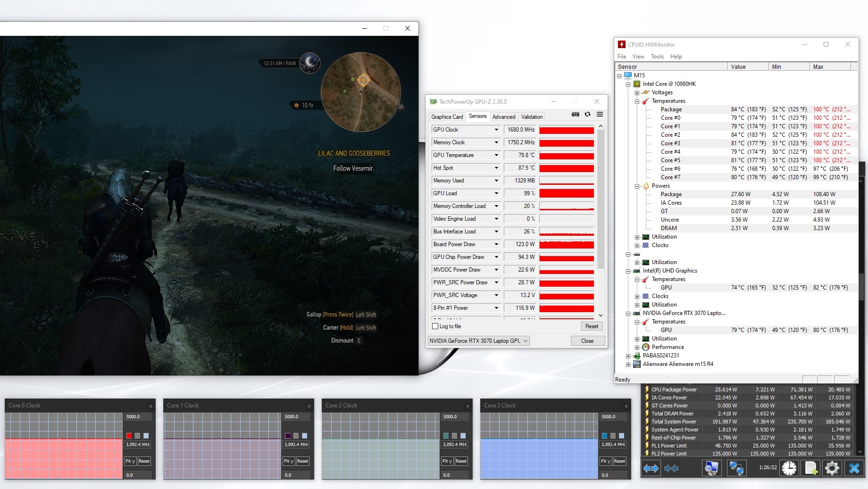Click HWiNFO collapse columns inward-arrows icon
Screen dimensions: 868x489
[x=671, y=468]
